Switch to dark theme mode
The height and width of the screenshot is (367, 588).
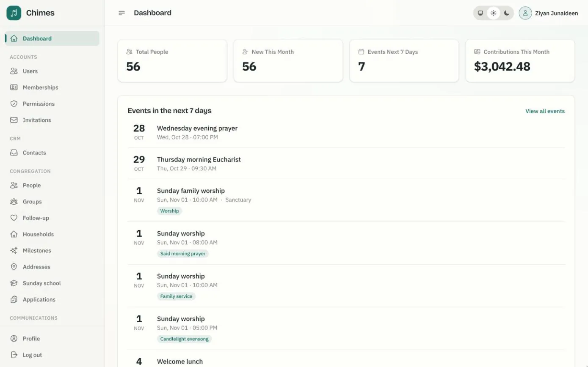[x=507, y=13]
